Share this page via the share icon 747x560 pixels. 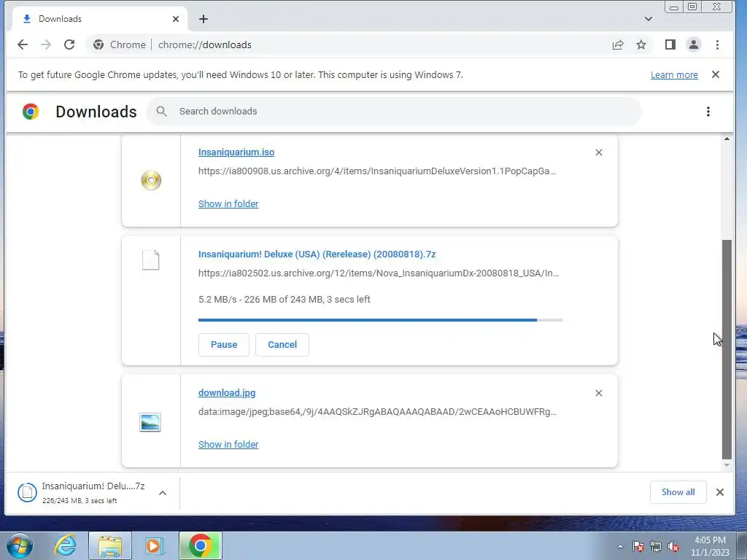(618, 44)
